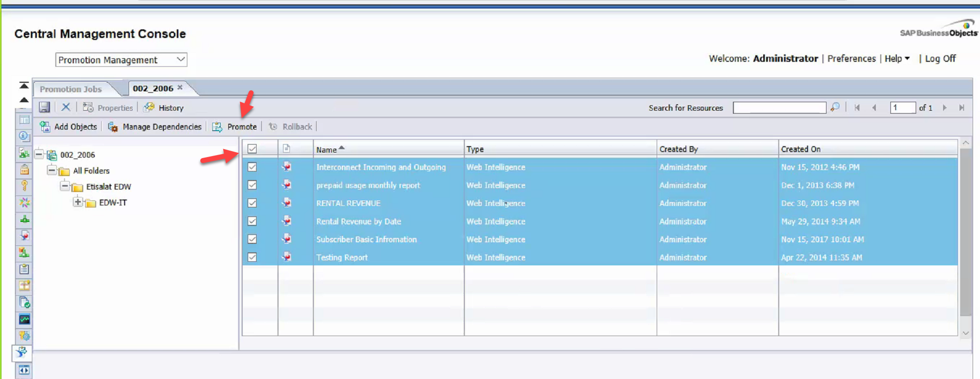Click the Add Objects button label
Image resolution: width=980 pixels, height=379 pixels.
click(76, 127)
